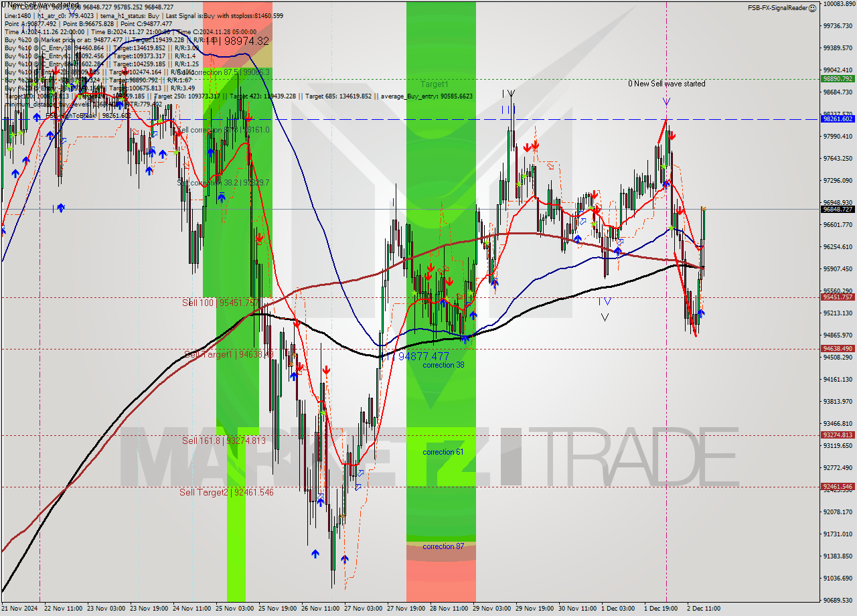
Task: Click the "correction 38" label
Action: pyautogui.click(x=443, y=366)
